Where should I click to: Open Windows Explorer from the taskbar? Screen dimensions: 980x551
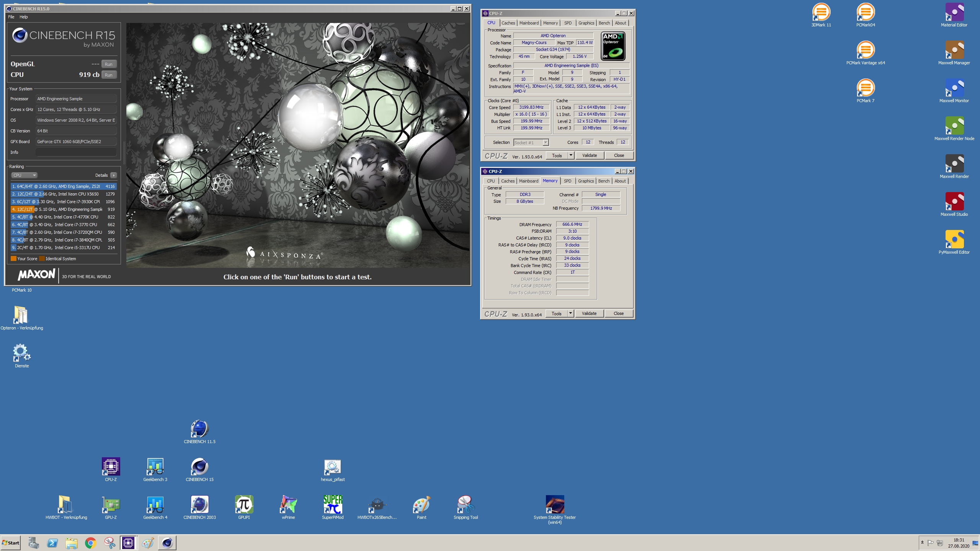pos(71,543)
